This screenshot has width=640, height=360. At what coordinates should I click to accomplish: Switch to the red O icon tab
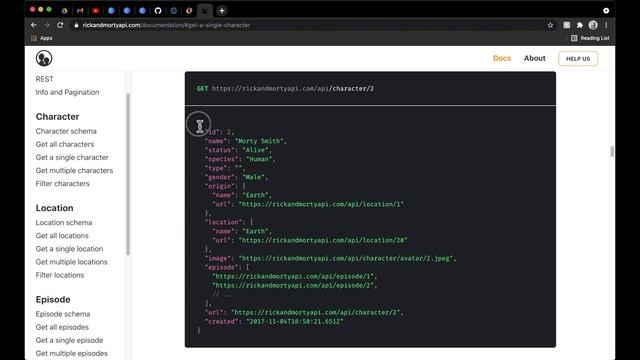(189, 11)
